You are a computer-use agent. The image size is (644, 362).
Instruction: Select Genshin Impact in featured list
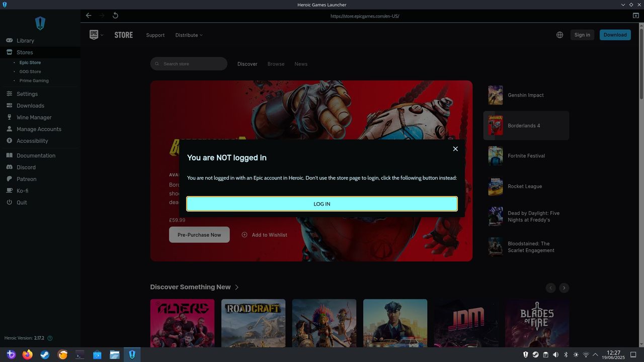tap(526, 95)
